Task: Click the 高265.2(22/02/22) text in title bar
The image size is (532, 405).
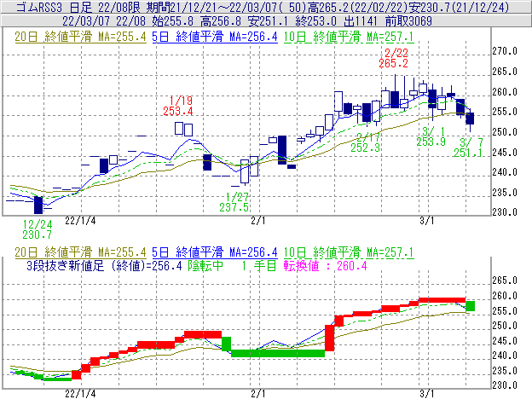Action: pos(357,7)
